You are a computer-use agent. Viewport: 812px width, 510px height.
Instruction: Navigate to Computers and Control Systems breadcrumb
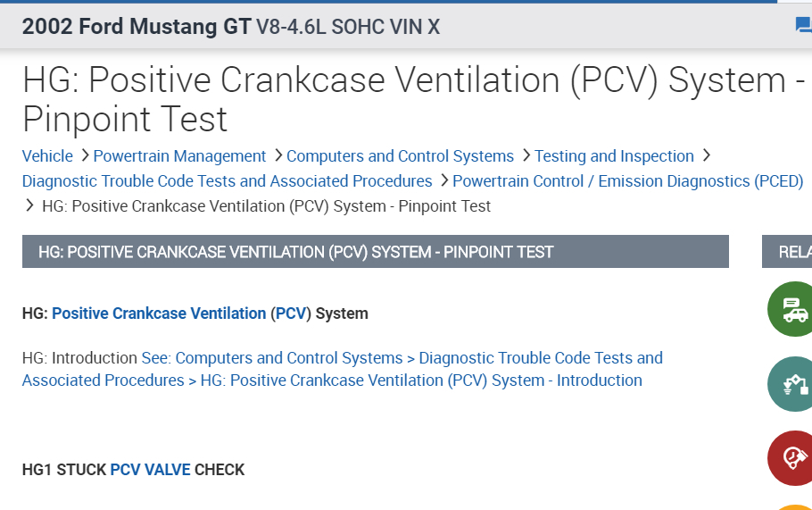400,156
